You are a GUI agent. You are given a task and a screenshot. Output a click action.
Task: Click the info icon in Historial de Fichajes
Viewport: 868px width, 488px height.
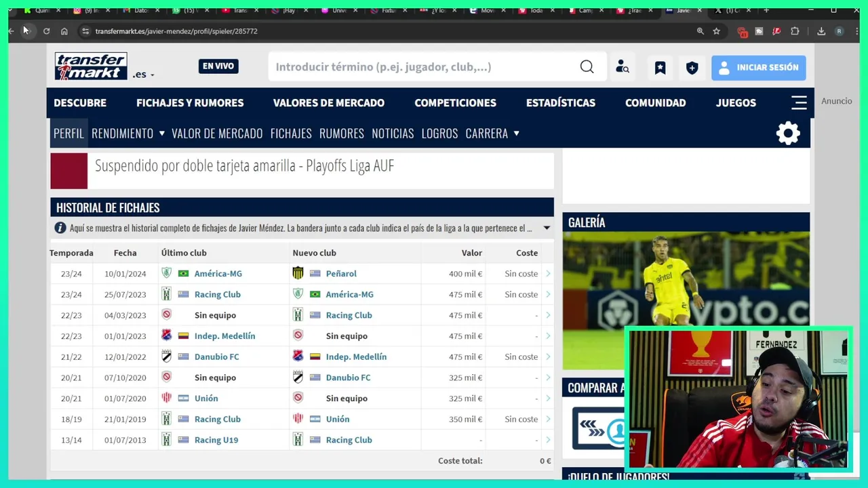(x=60, y=228)
